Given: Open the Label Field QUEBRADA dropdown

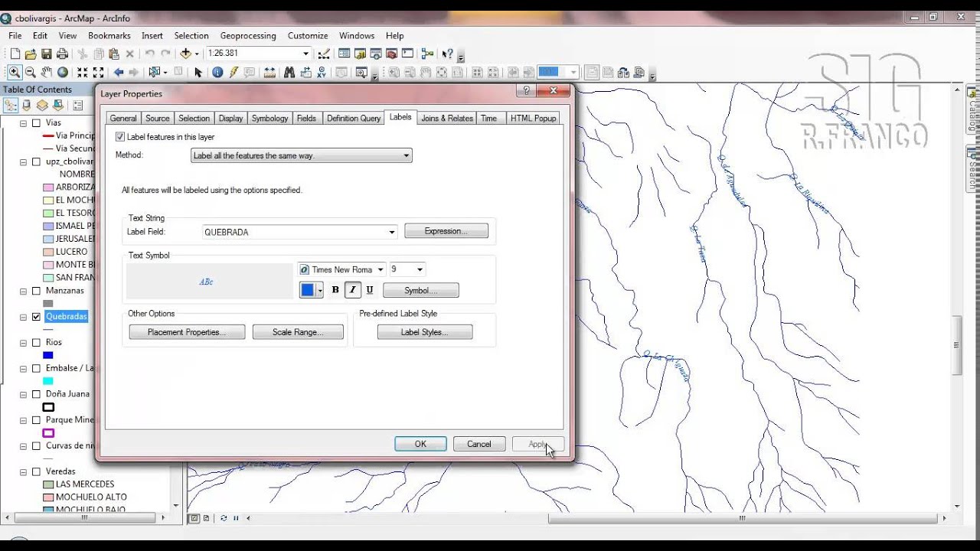Looking at the screenshot, I should [x=392, y=232].
